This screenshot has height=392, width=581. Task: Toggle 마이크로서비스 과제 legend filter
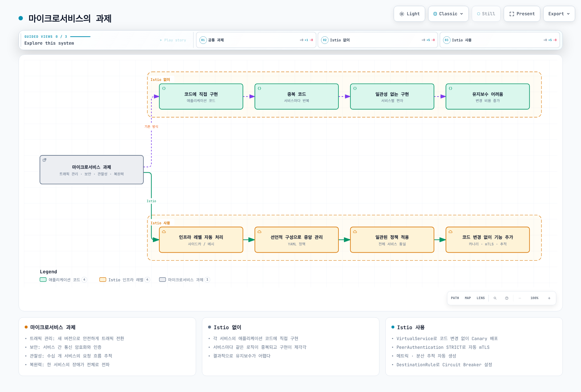(x=184, y=279)
